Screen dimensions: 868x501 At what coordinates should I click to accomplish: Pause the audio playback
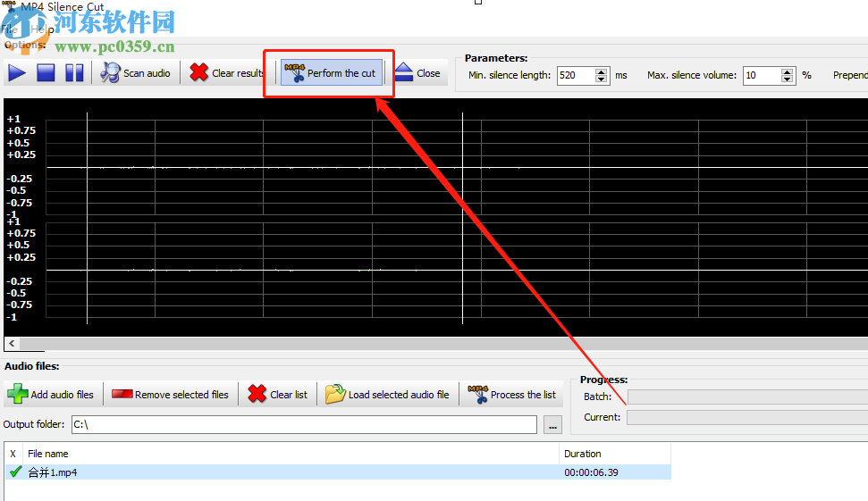pos(74,73)
